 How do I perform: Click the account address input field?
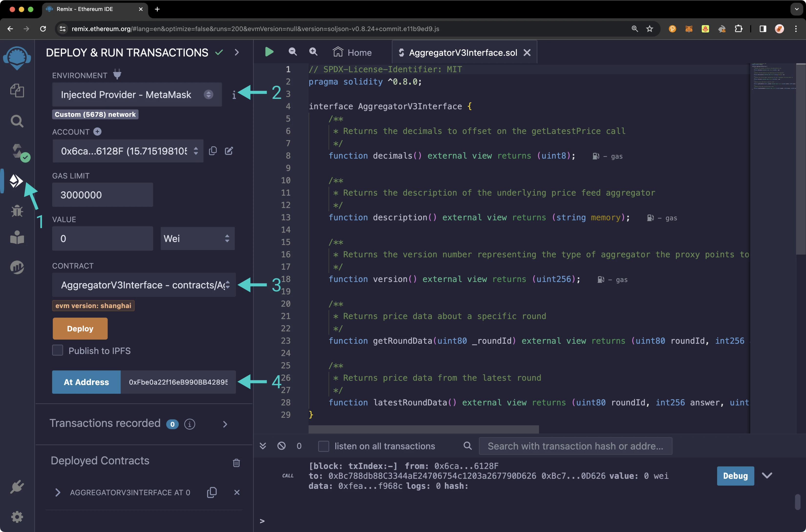coord(126,151)
